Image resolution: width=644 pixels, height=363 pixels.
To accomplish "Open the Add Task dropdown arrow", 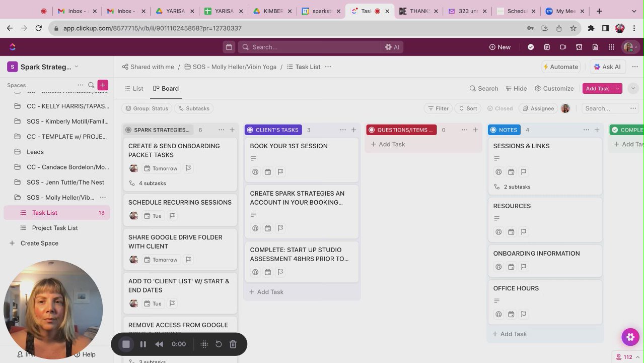I will pyautogui.click(x=618, y=88).
